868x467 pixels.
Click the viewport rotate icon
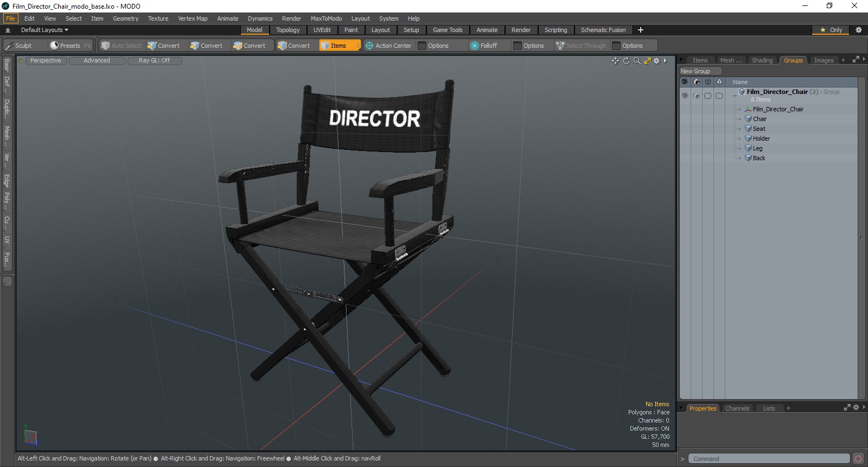[x=626, y=61]
